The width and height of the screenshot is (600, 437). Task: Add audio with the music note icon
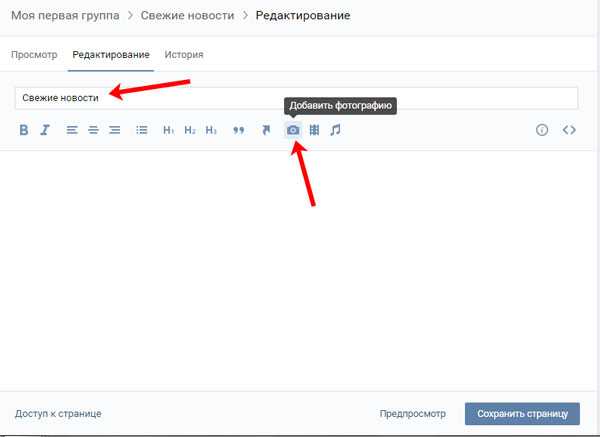click(335, 130)
